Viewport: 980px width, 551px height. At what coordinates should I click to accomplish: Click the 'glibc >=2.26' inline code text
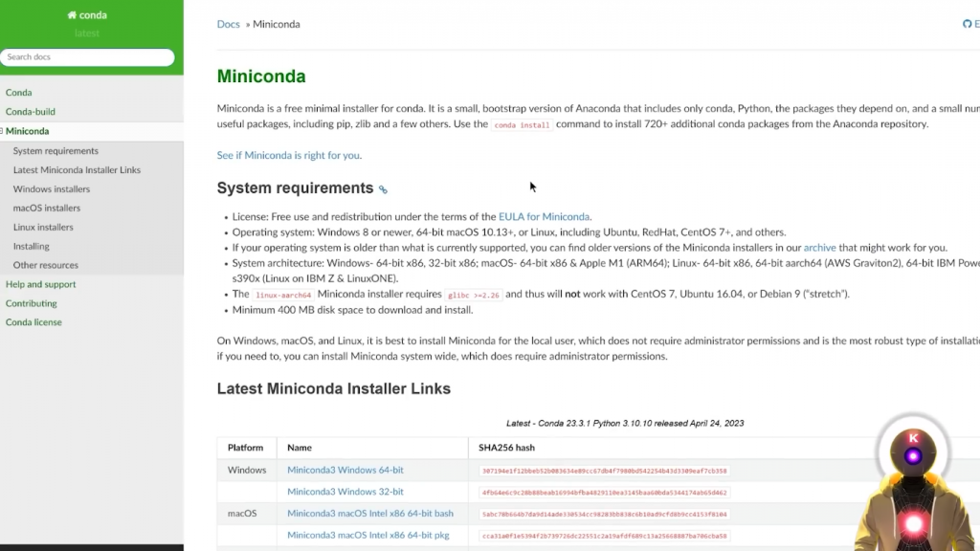[474, 295]
